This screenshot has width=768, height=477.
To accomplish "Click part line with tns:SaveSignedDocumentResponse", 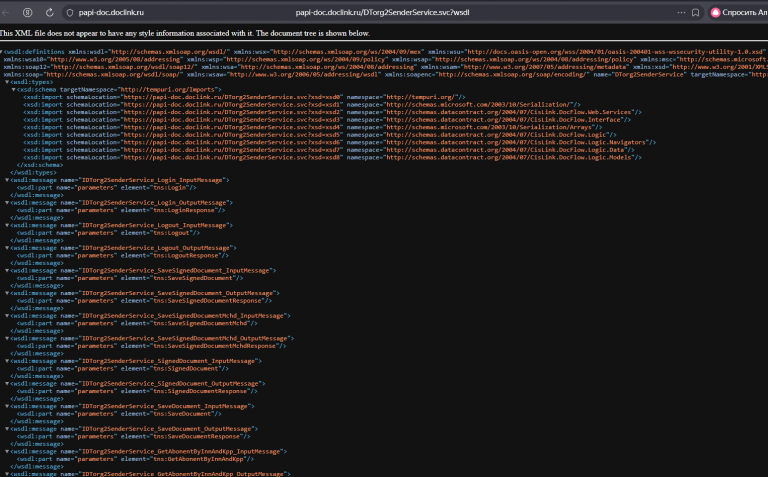I will coord(144,301).
